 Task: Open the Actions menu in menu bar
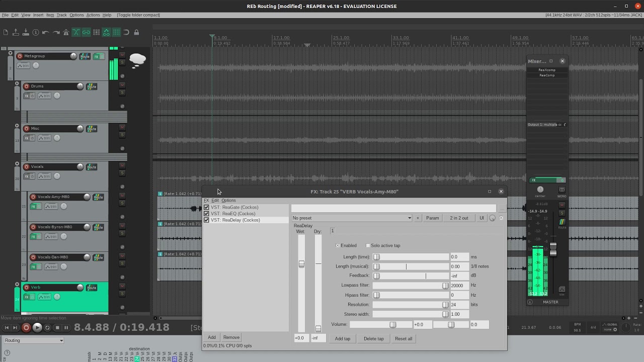tap(93, 15)
